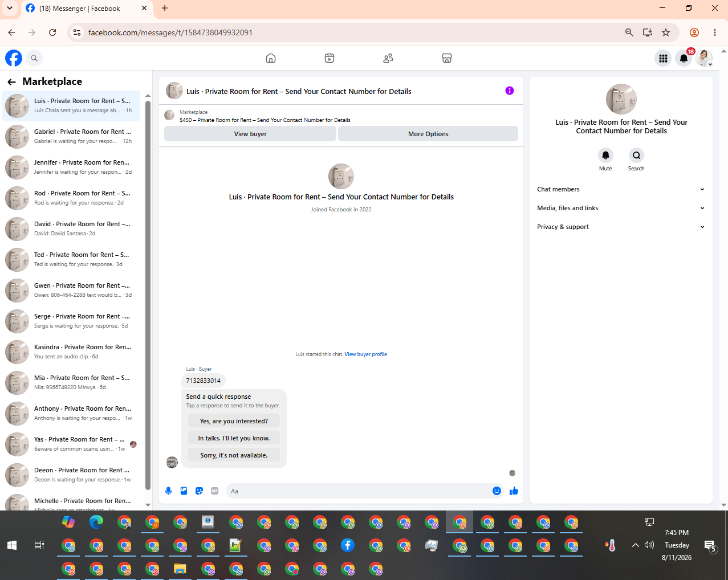Bookmark this page with star icon
The width and height of the screenshot is (728, 580).
pos(666,32)
